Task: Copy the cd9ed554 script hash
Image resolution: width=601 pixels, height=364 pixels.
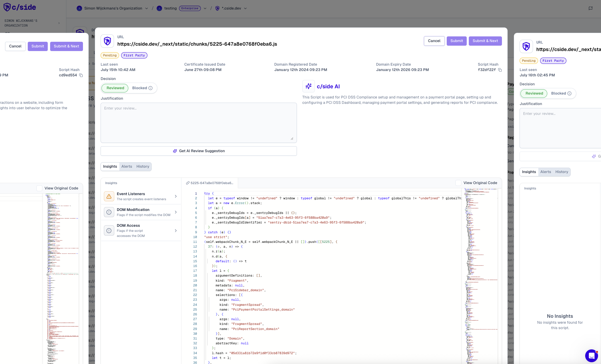Action: [x=81, y=75]
